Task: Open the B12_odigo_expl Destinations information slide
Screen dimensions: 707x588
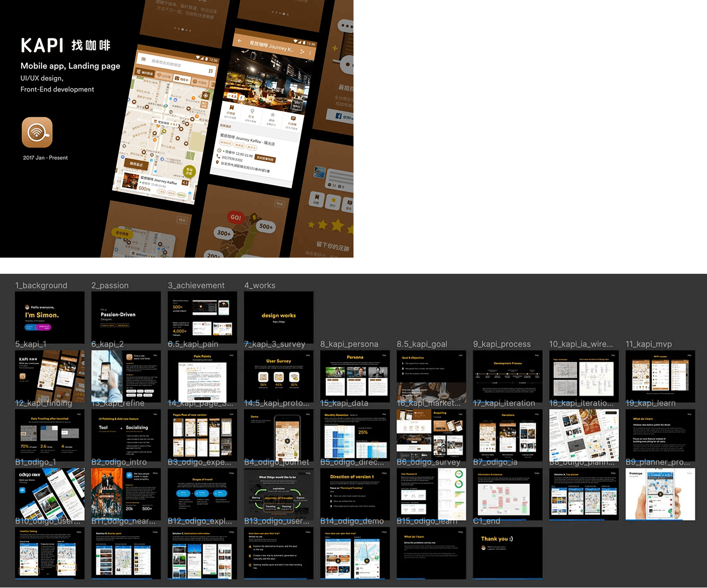Action: click(x=203, y=553)
